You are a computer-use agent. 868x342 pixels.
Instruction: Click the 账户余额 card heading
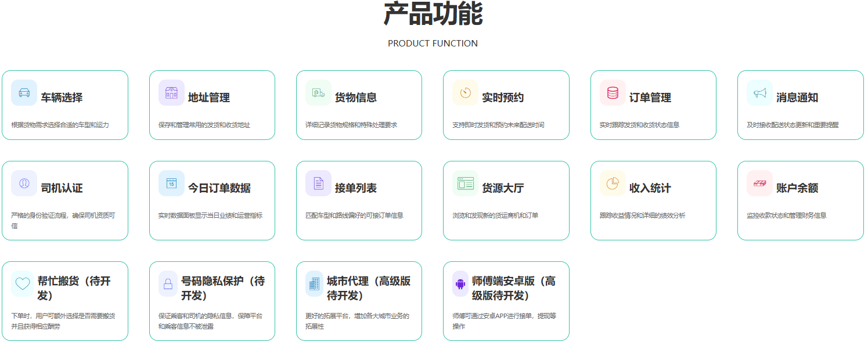(797, 188)
